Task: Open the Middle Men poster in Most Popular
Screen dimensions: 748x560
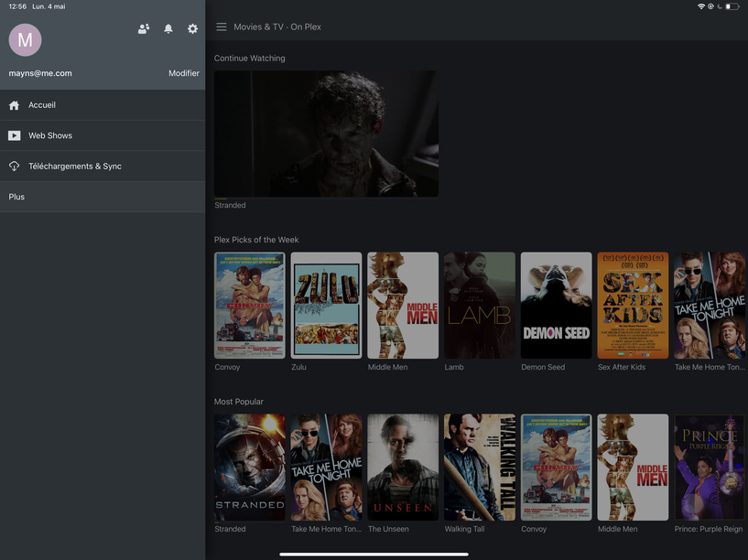Action: pyautogui.click(x=633, y=467)
